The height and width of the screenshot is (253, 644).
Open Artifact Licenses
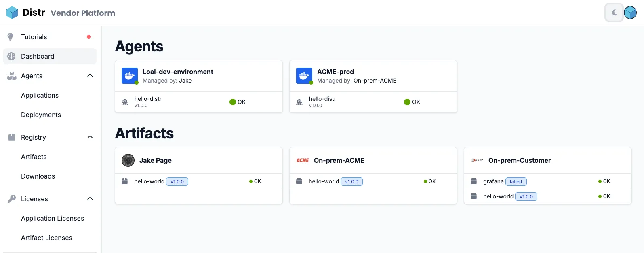point(46,238)
